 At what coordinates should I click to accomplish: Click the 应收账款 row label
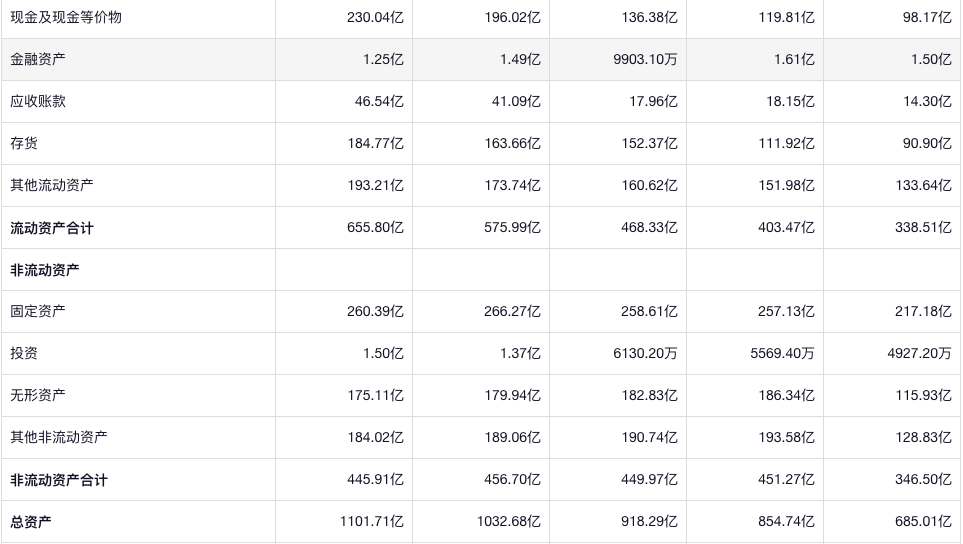point(38,101)
